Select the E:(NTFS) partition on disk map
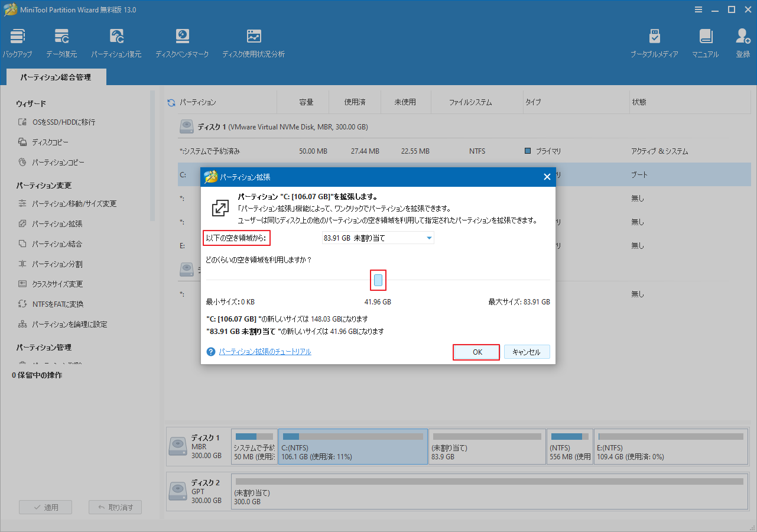Viewport: 757px width, 532px height. (x=671, y=446)
